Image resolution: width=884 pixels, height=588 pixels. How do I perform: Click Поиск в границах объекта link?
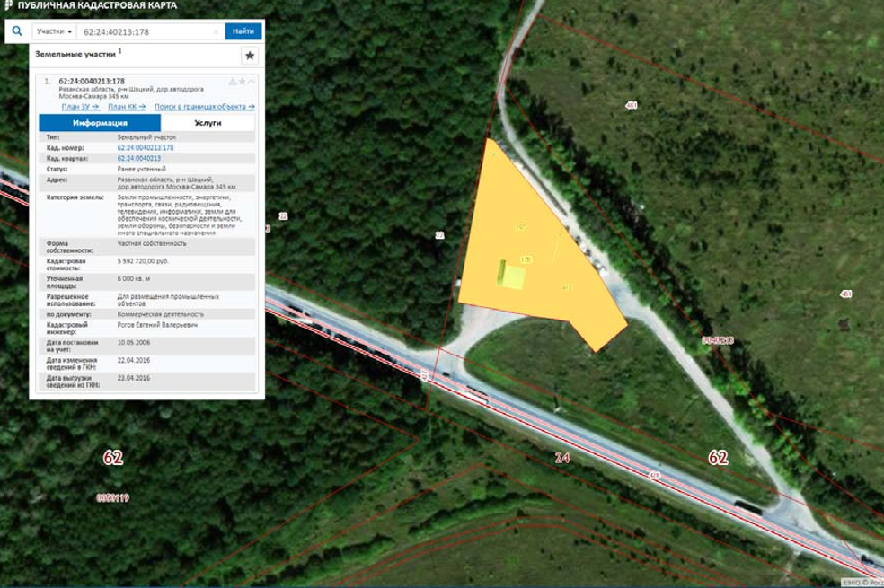pyautogui.click(x=203, y=107)
